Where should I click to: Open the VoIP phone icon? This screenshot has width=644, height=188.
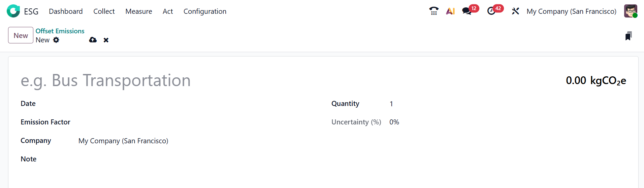[434, 11]
